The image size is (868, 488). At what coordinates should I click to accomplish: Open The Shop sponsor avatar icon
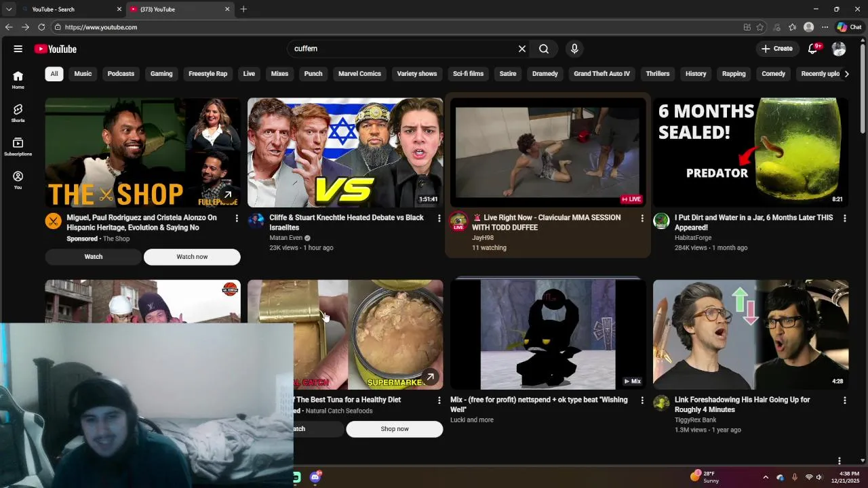coord(53,221)
